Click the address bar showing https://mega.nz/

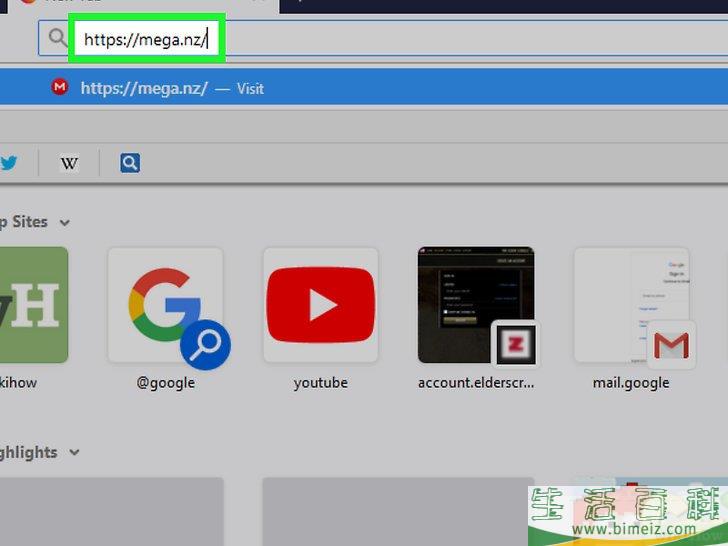383,39
